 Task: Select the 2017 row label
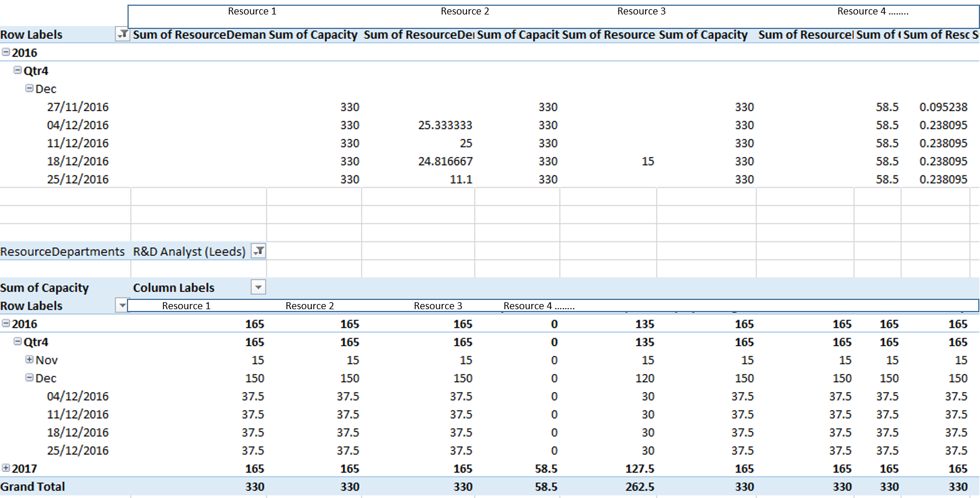tap(24, 468)
